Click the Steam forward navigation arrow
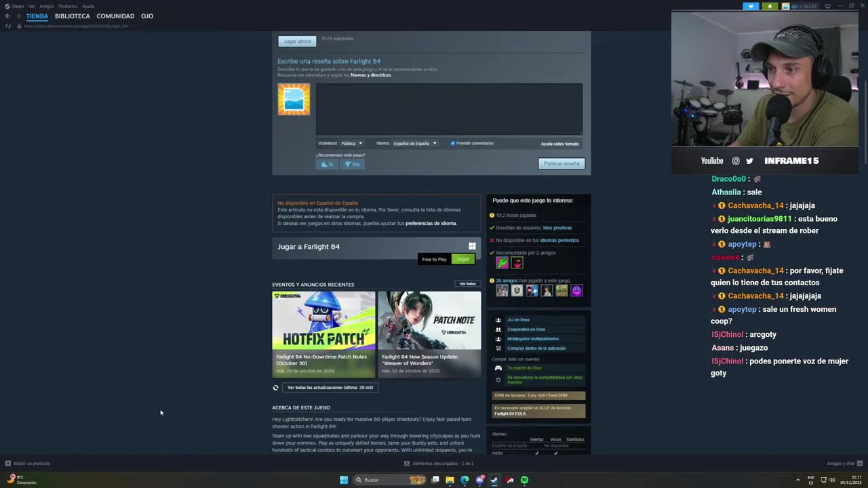 (x=18, y=16)
